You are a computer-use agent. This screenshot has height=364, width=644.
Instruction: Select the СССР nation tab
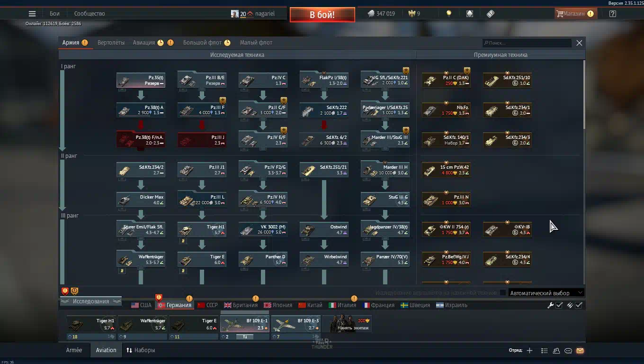coord(207,305)
